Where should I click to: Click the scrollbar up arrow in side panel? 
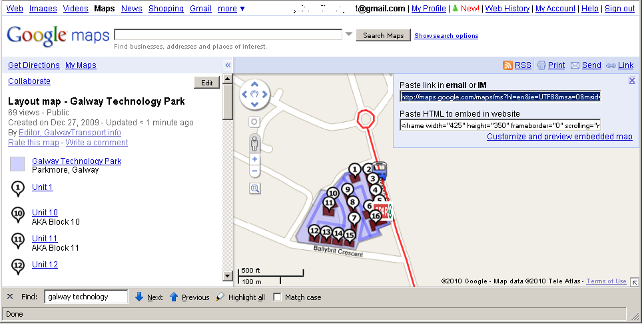[x=228, y=79]
